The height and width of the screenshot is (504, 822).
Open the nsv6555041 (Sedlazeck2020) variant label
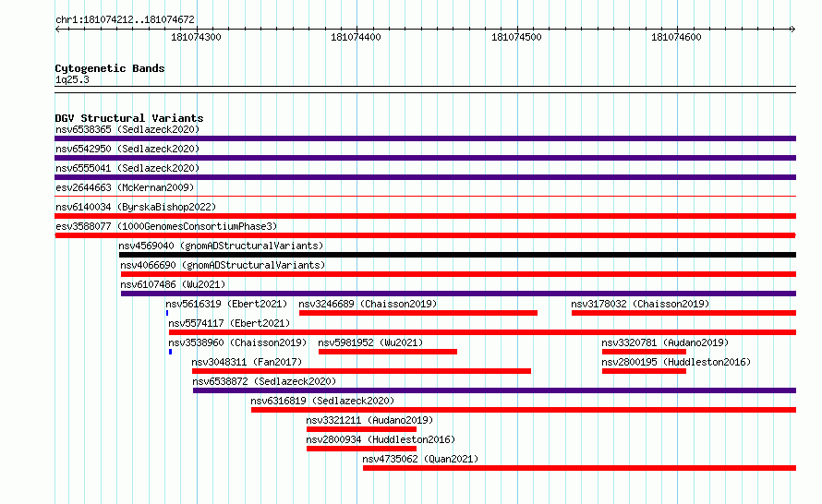coord(127,168)
